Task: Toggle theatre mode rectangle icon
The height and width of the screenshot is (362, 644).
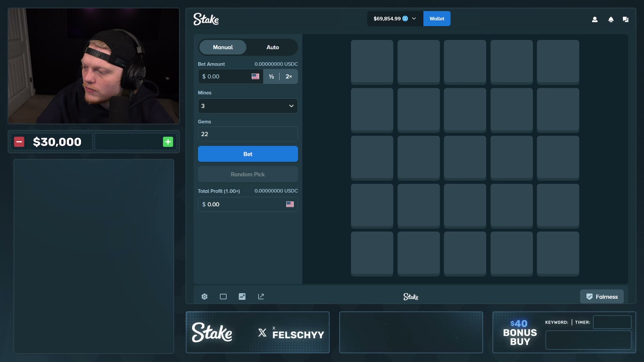Action: point(223,297)
